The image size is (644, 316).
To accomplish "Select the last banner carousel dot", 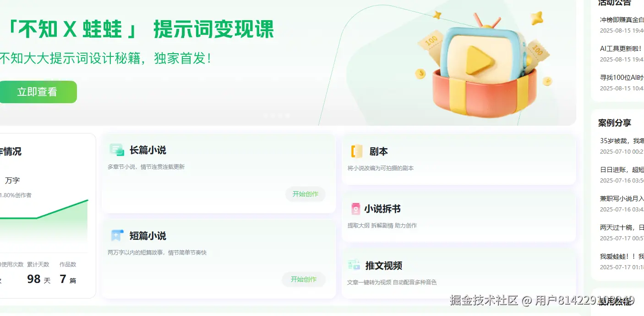I will point(288,116).
